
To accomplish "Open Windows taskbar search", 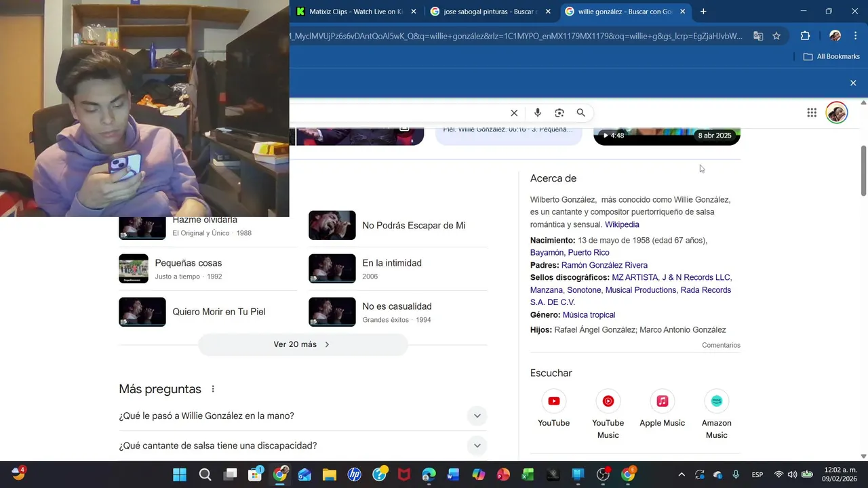I will click(x=205, y=474).
